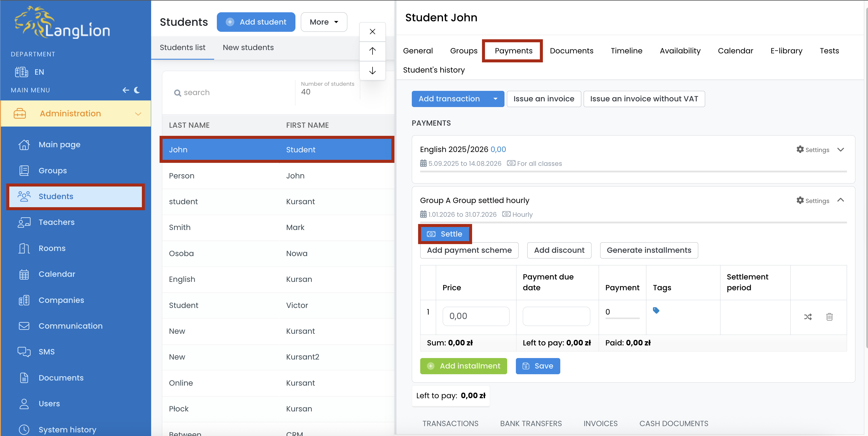Open the Add transaction dropdown arrow
This screenshot has width=868, height=436.
[495, 99]
